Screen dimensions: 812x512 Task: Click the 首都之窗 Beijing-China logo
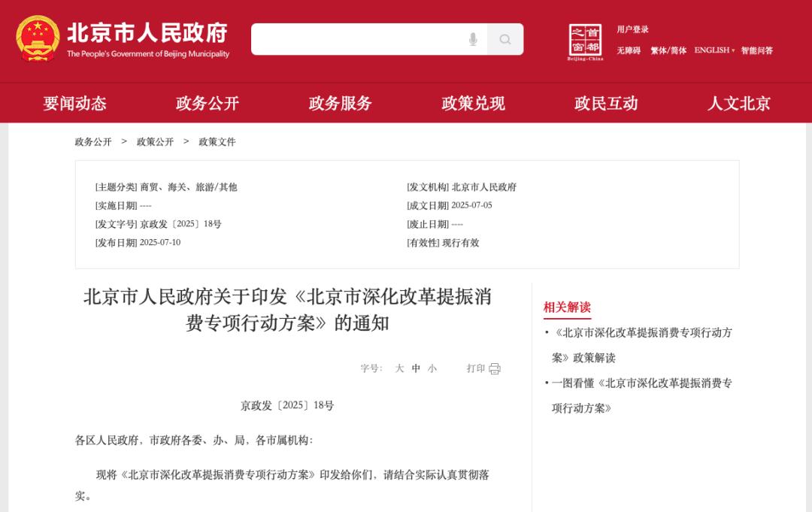585,42
